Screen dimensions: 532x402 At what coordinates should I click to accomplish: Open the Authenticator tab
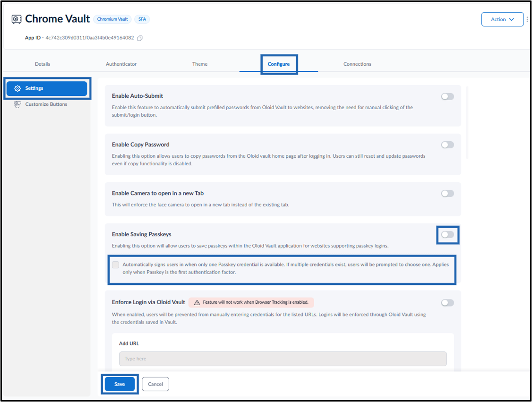121,64
